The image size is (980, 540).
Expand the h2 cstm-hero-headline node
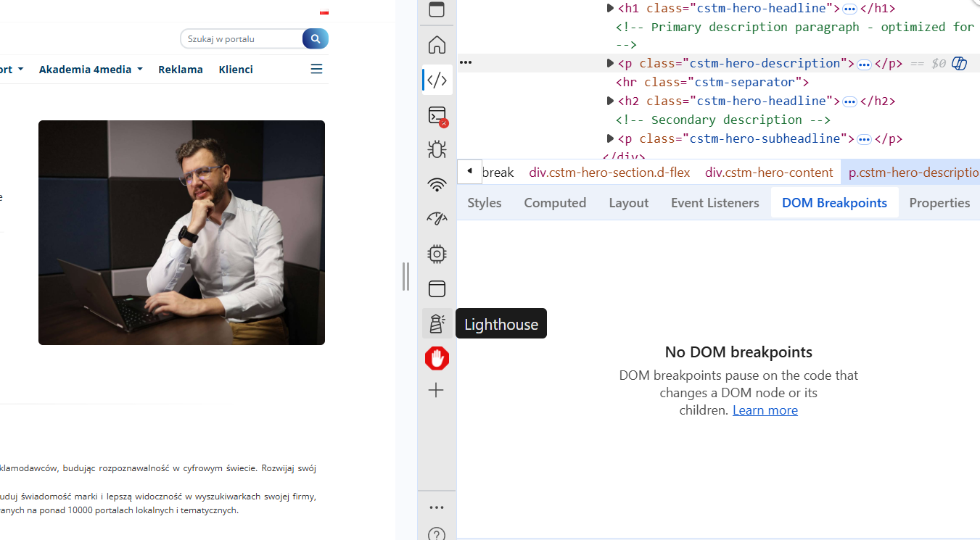(x=610, y=101)
